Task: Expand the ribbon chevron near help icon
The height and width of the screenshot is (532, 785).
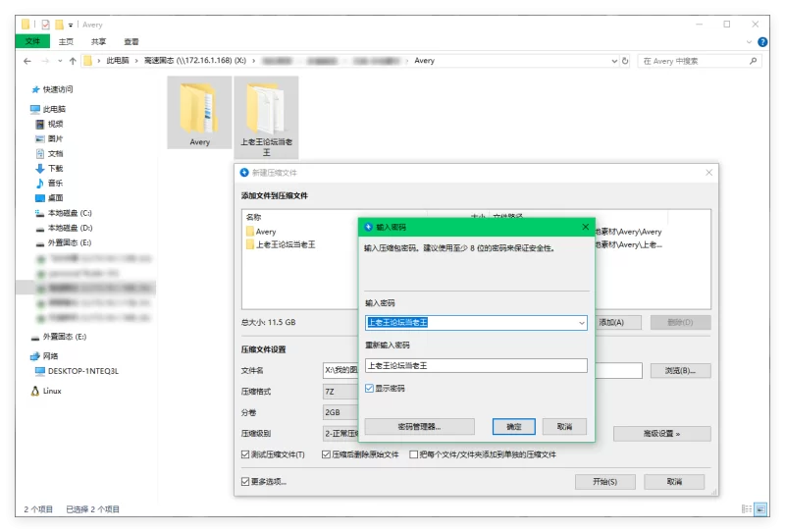Action: point(749,42)
